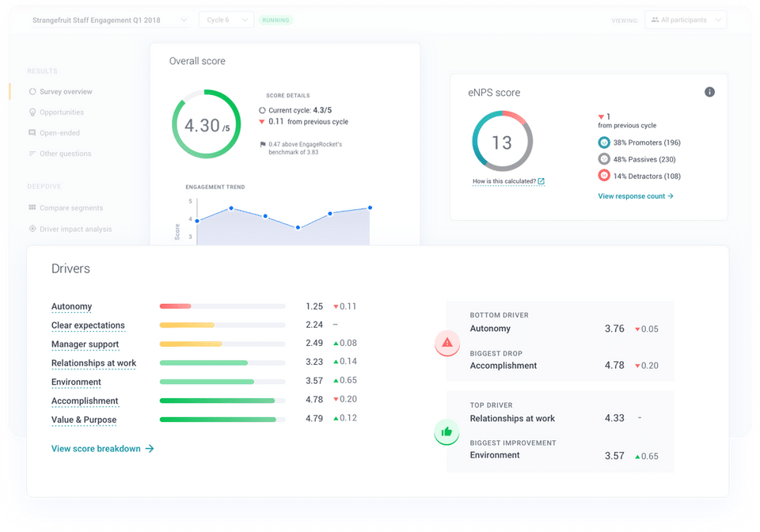Click red down arrow beside 0.11 from previous cycle
The height and width of the screenshot is (532, 760).
click(262, 122)
